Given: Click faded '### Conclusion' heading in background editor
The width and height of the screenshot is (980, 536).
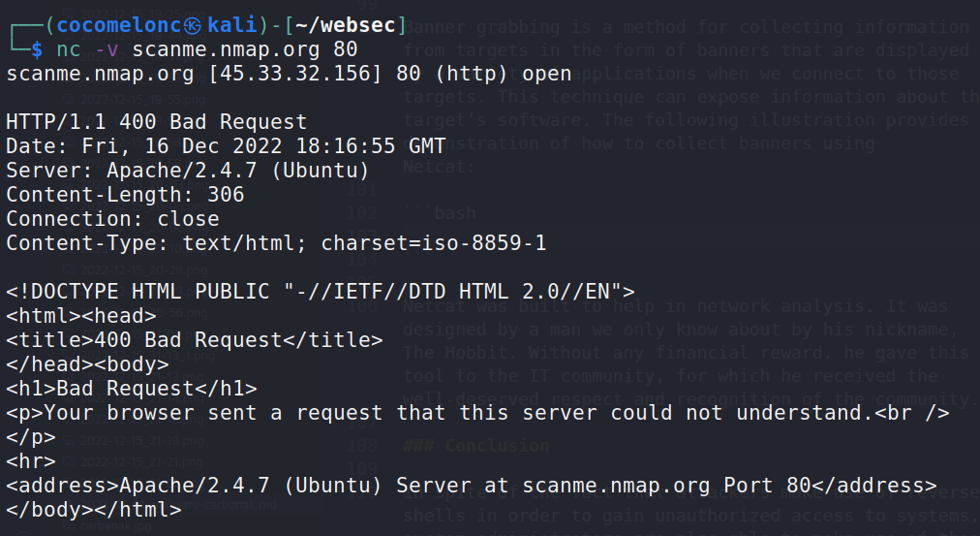Looking at the screenshot, I should [476, 445].
